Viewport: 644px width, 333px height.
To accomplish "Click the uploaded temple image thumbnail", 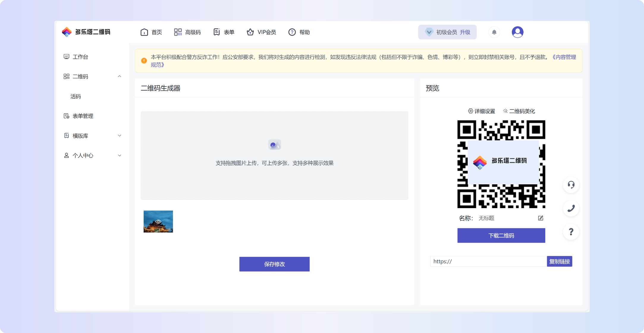I will pyautogui.click(x=158, y=221).
